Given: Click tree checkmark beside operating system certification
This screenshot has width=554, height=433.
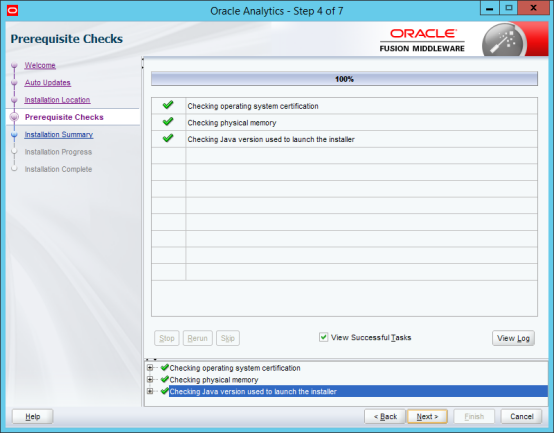Looking at the screenshot, I should click(x=164, y=367).
